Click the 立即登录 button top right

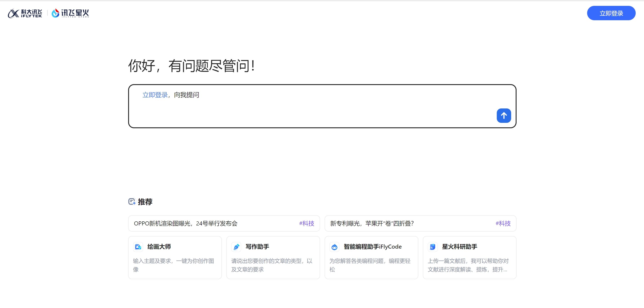click(x=611, y=13)
